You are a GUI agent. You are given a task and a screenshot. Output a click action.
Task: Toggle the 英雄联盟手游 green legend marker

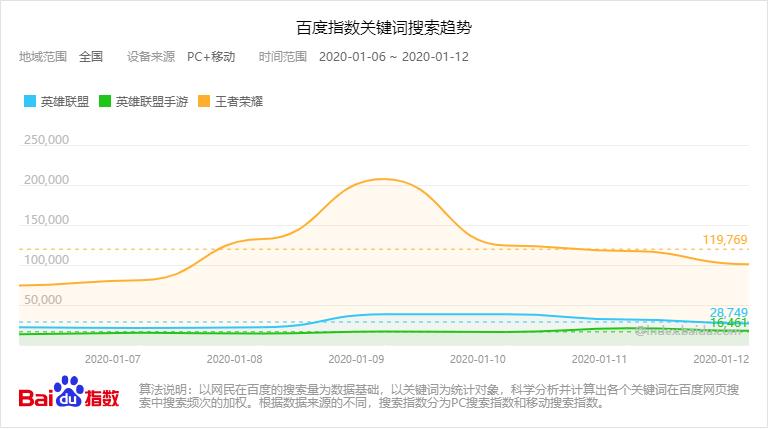click(x=104, y=102)
